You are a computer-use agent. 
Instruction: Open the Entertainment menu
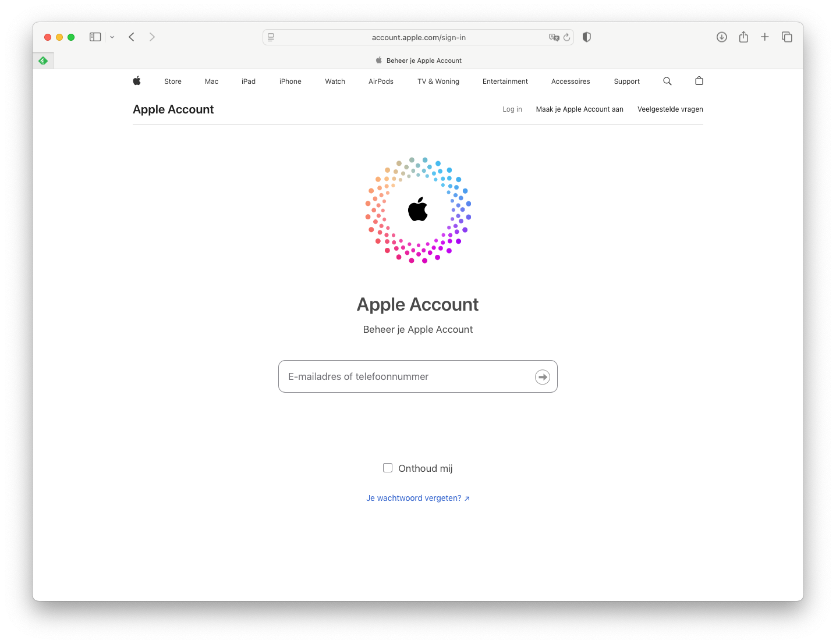(x=505, y=81)
